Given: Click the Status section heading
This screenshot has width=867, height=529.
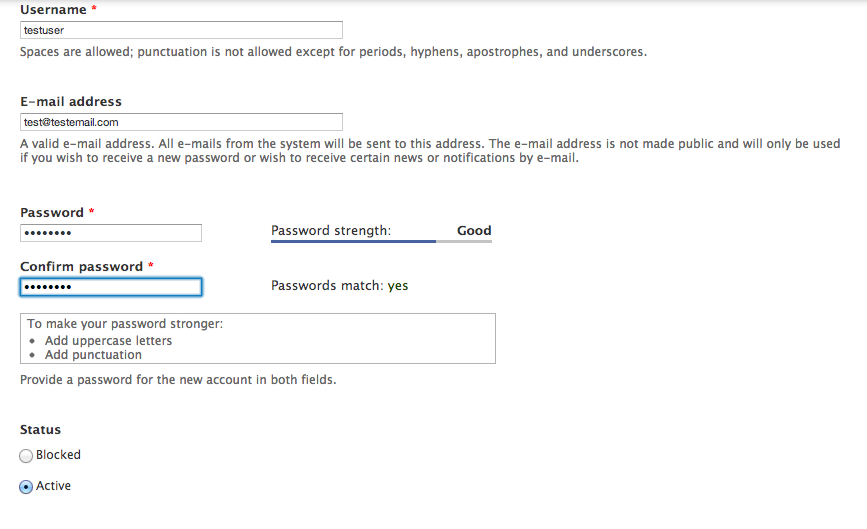Looking at the screenshot, I should coord(40,430).
